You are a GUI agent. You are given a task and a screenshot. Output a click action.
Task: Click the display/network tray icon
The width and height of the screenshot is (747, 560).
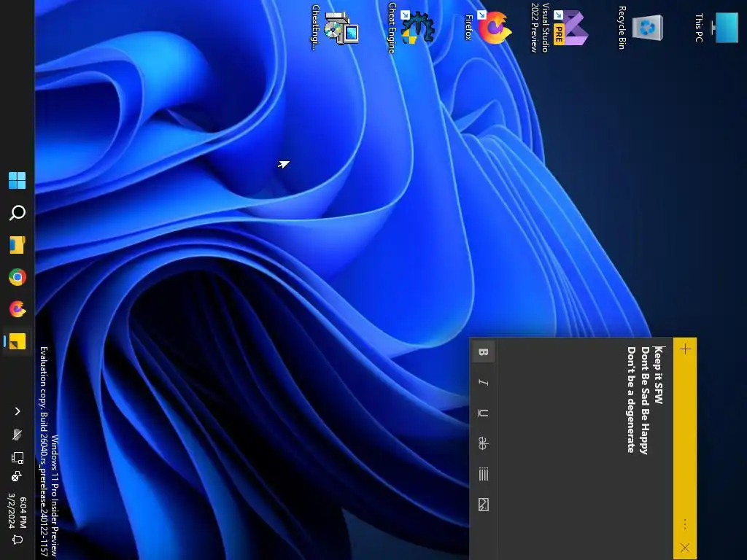click(18, 458)
